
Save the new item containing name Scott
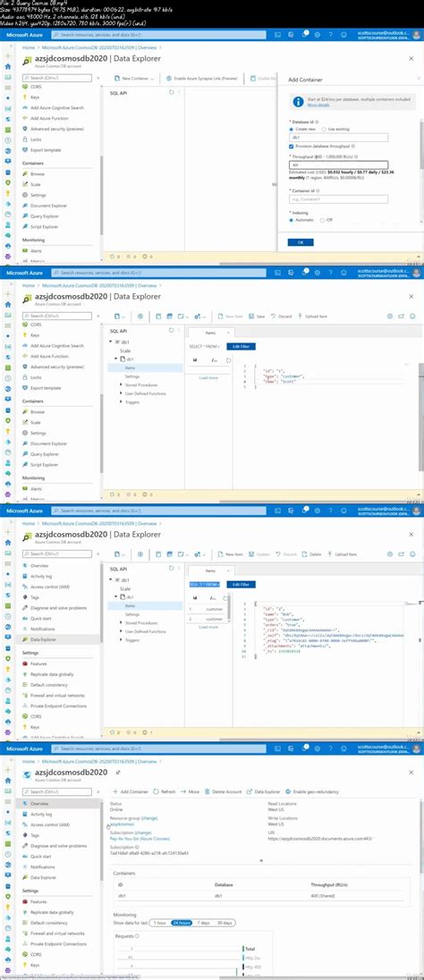[258, 317]
